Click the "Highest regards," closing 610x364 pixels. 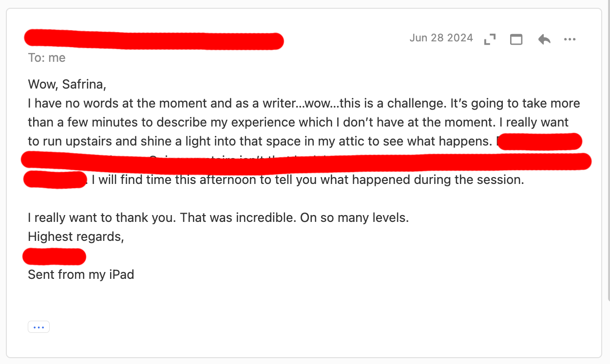(76, 237)
